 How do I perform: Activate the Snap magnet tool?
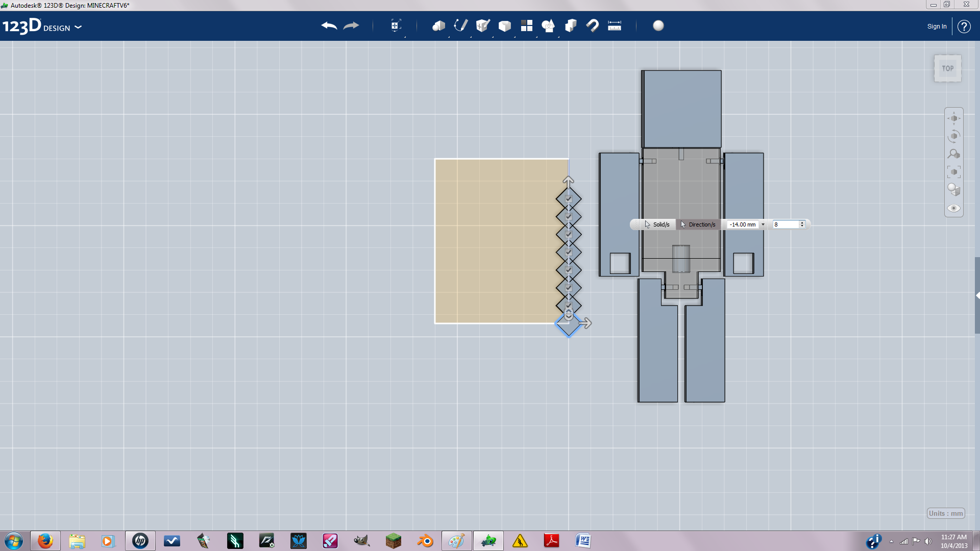point(592,26)
